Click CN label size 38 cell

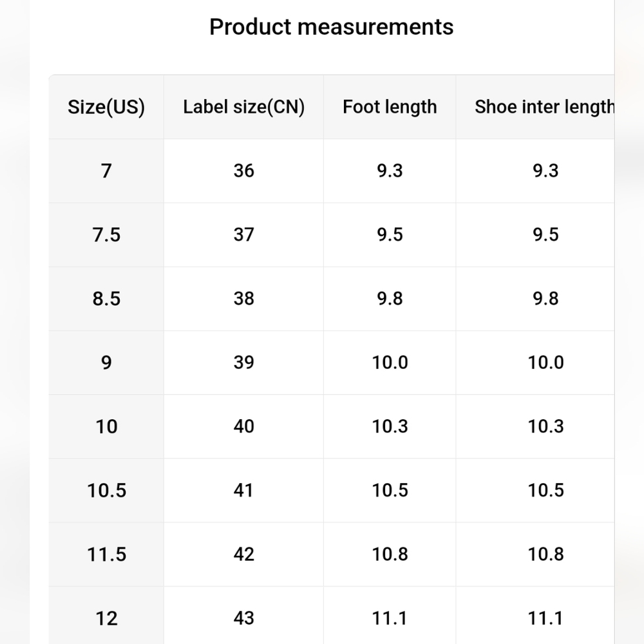click(x=243, y=299)
